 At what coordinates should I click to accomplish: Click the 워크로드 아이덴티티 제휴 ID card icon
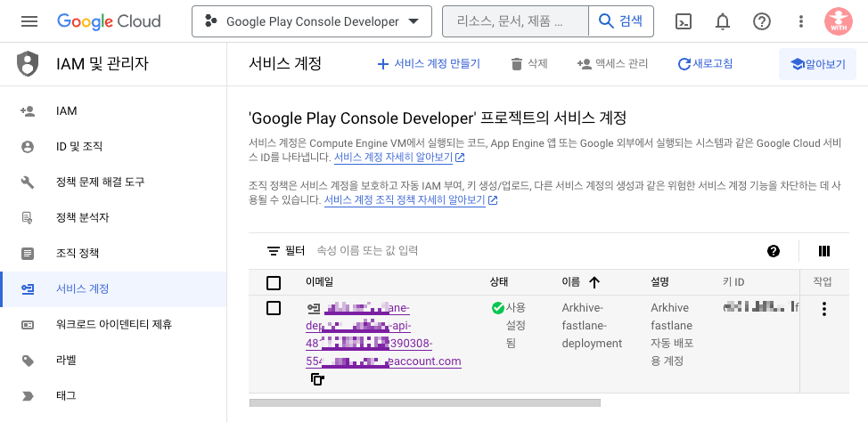(x=27, y=325)
